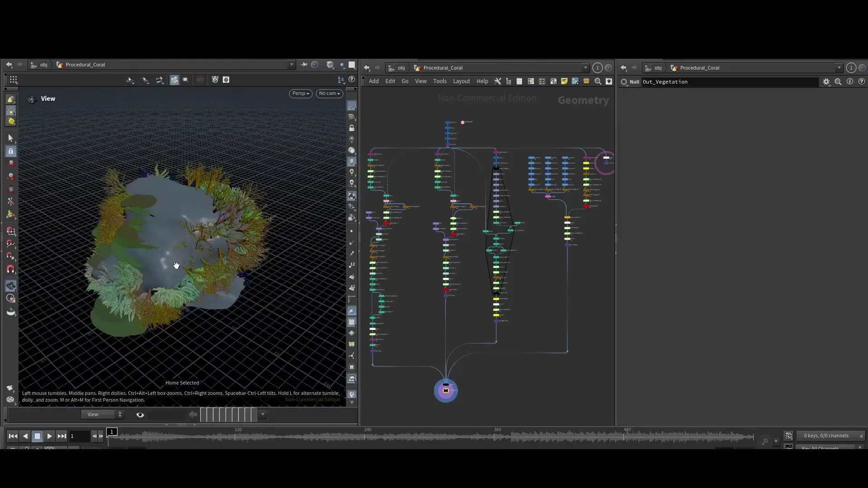Add a sticky note in the network editor
The image size is (868, 488).
tap(564, 81)
